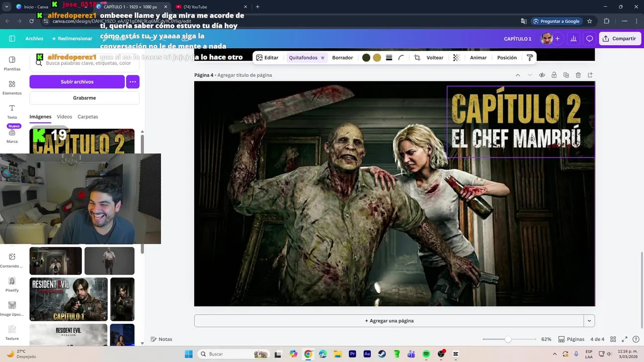
Task: Open the Chrome tab search dropdown
Action: pyautogui.click(x=7, y=7)
